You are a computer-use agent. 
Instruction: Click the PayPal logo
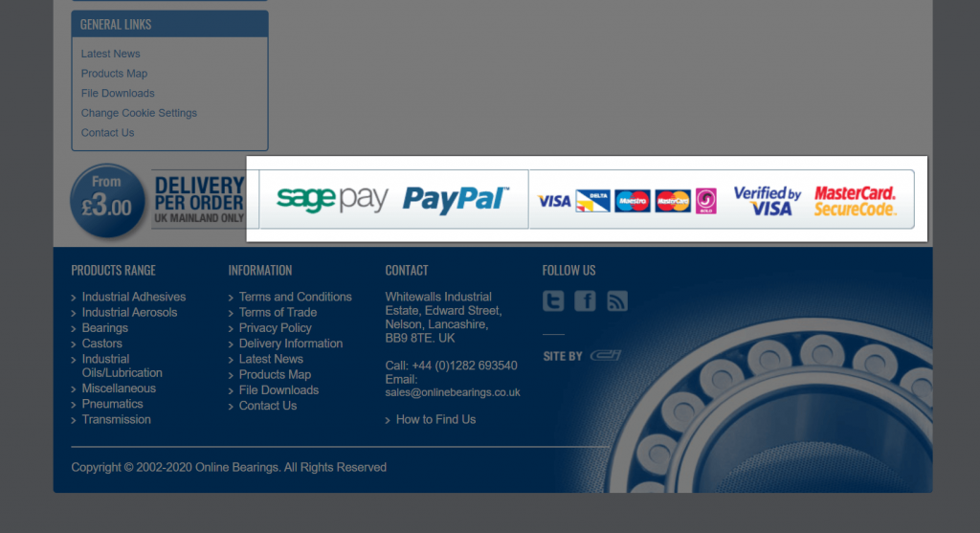tap(456, 199)
